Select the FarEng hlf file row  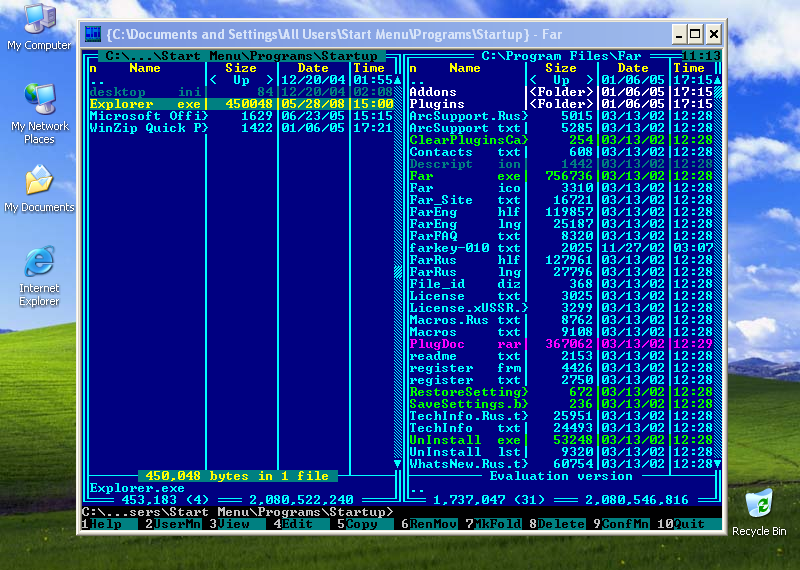pyautogui.click(x=561, y=212)
